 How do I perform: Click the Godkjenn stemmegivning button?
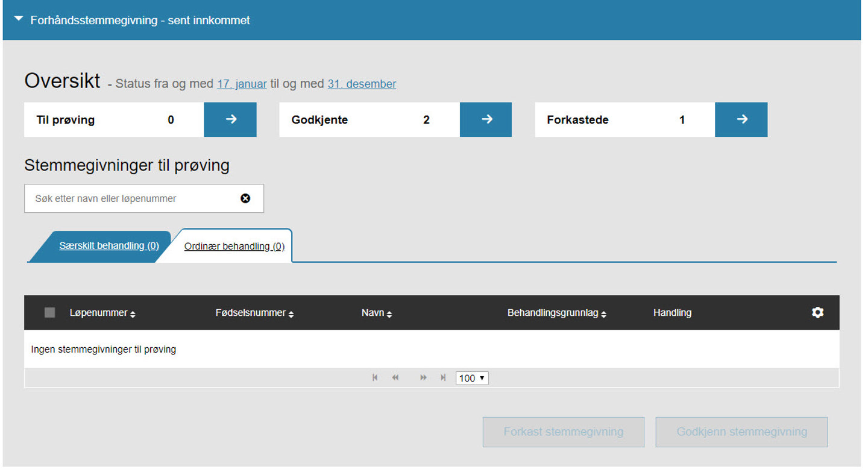pos(741,432)
